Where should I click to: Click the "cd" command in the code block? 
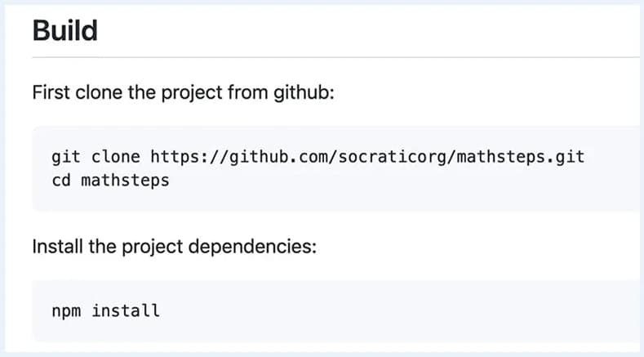(x=61, y=180)
